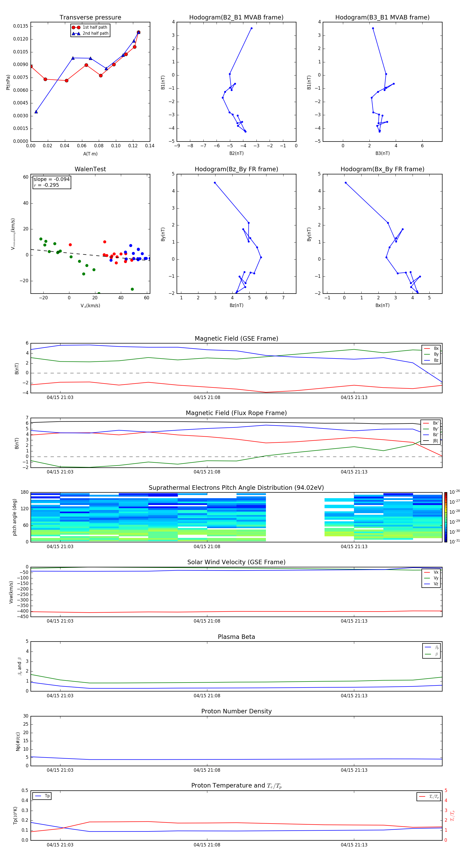Click "04/15 21:08" tick under Plasma Beta plot

click(x=207, y=696)
